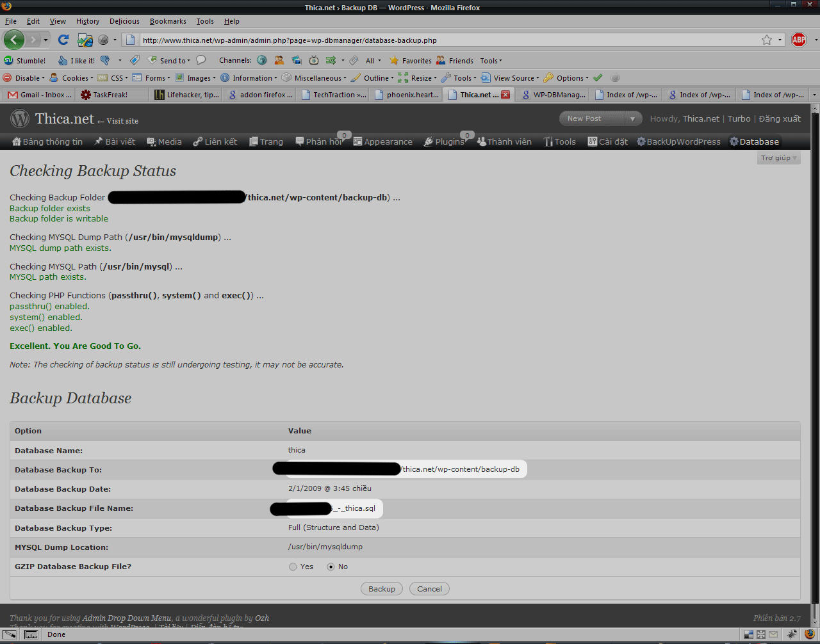Expand the New Post dropdown arrow
Viewport: 820px width, 644px height.
632,118
